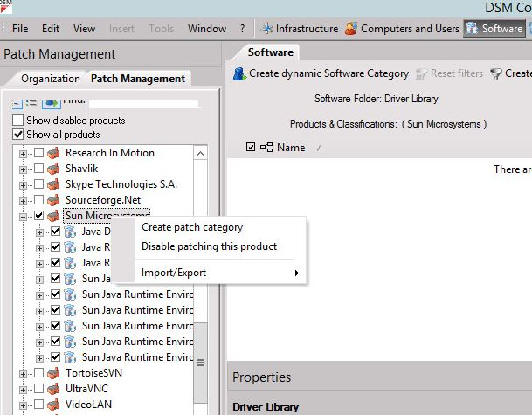
Task: Switch to Computers and Users view
Action: click(x=350, y=28)
